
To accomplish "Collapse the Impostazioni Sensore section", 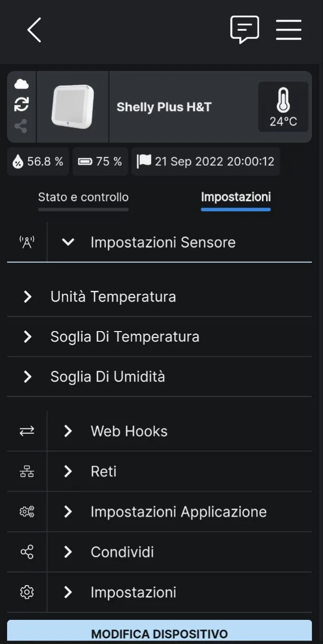I will click(x=68, y=242).
